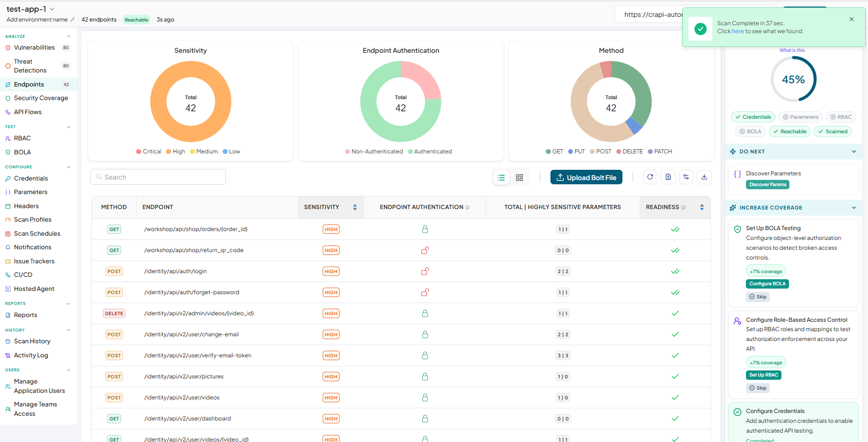The height and width of the screenshot is (442, 868).
Task: Click the document icon beside refresh
Action: tap(668, 177)
